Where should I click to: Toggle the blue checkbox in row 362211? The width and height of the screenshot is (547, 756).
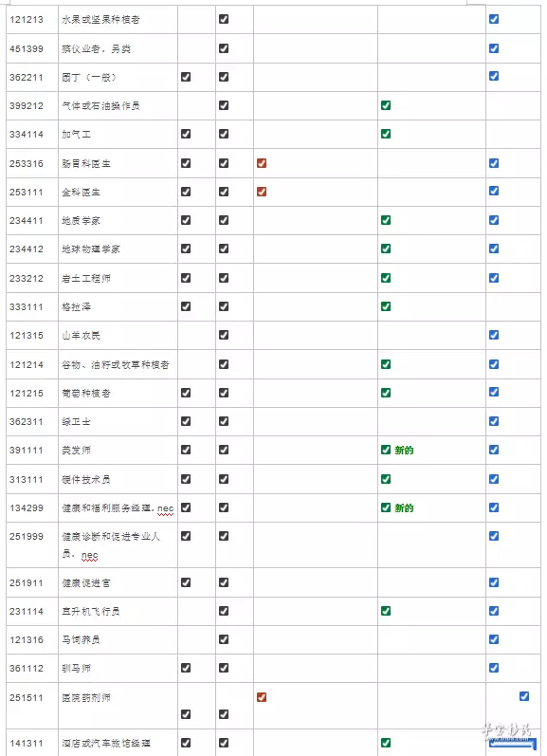pyautogui.click(x=494, y=76)
